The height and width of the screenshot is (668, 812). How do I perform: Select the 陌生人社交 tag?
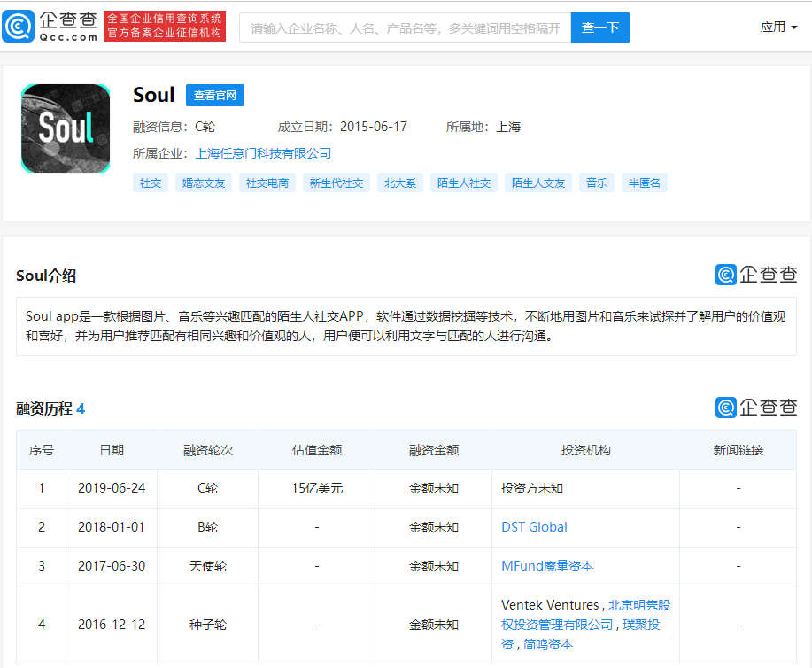463,183
